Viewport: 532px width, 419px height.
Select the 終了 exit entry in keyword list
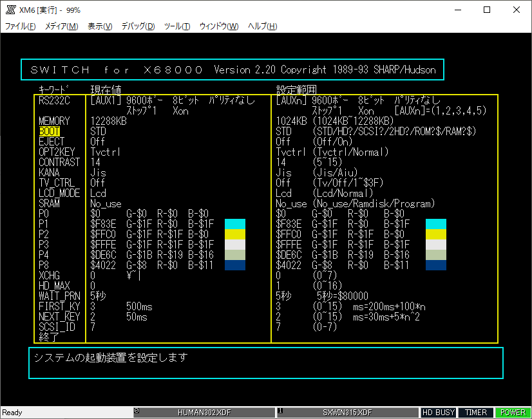pos(48,337)
